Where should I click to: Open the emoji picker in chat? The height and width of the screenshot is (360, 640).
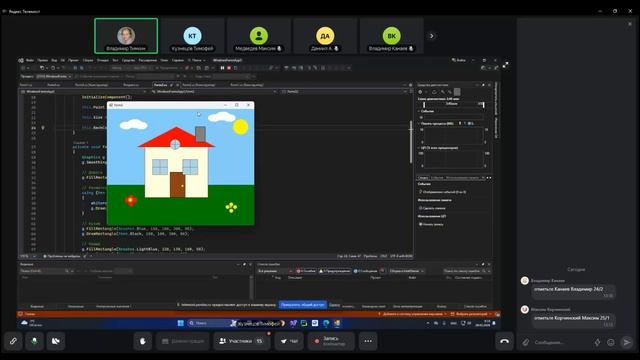coord(611,342)
